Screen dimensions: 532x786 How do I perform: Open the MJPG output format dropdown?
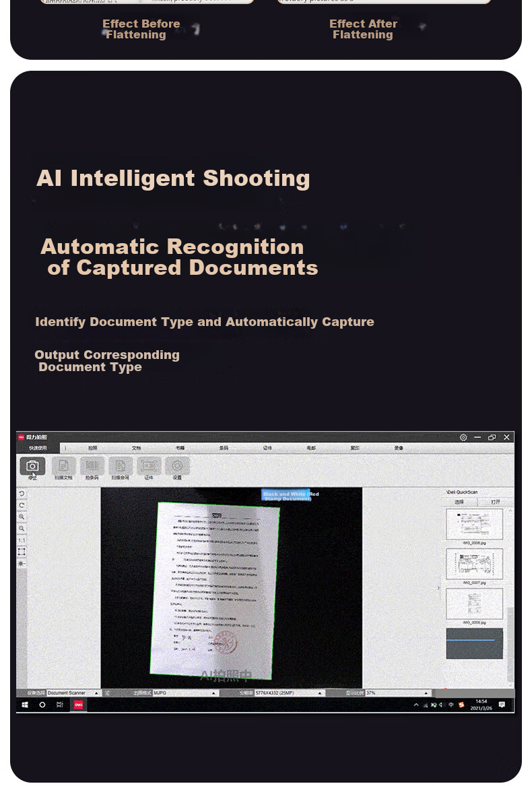pyautogui.click(x=185, y=693)
